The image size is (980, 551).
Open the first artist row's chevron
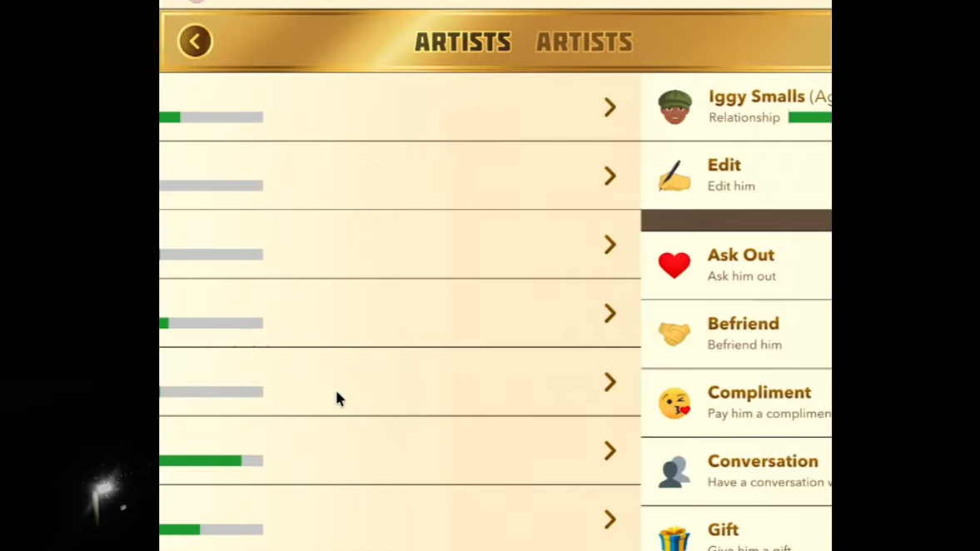pyautogui.click(x=610, y=107)
